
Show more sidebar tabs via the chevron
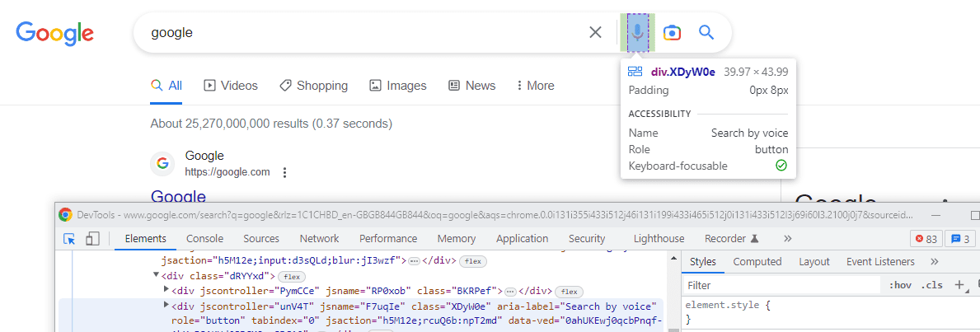pyautogui.click(x=935, y=261)
